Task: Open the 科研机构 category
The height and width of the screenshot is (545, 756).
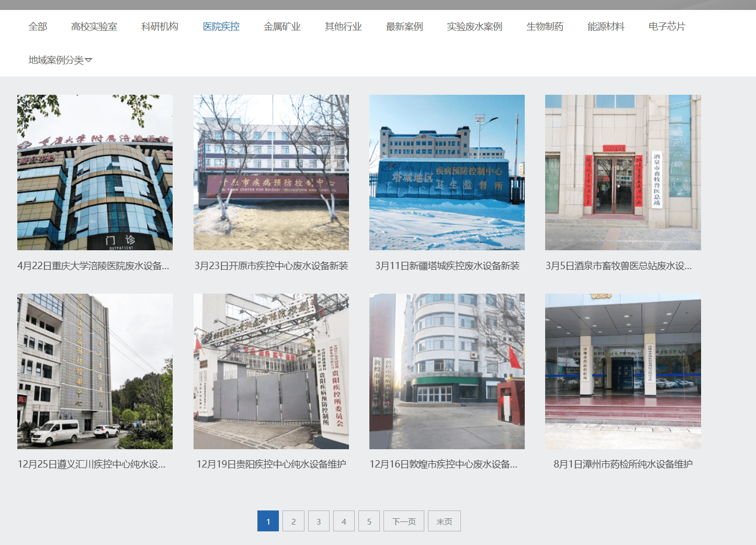Action: (x=160, y=27)
